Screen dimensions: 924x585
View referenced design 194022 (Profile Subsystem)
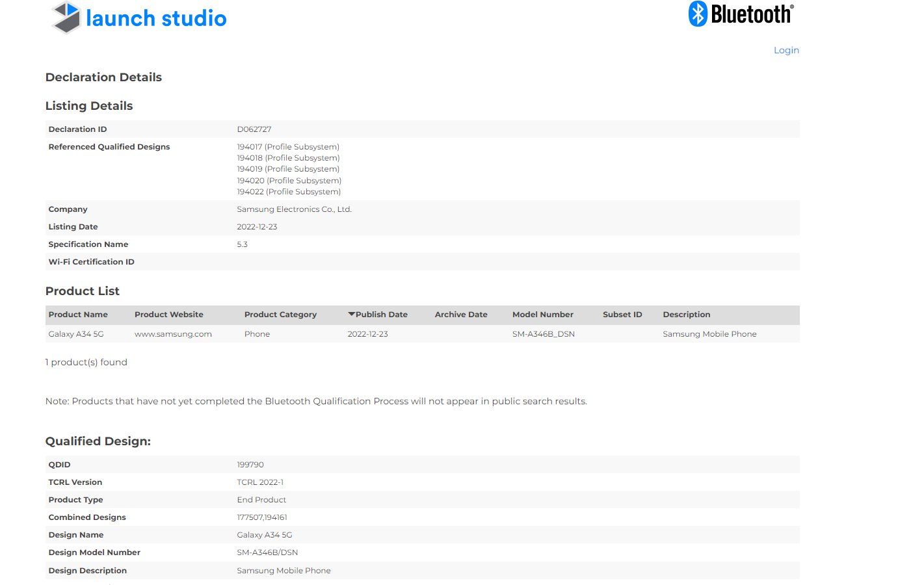pos(289,192)
